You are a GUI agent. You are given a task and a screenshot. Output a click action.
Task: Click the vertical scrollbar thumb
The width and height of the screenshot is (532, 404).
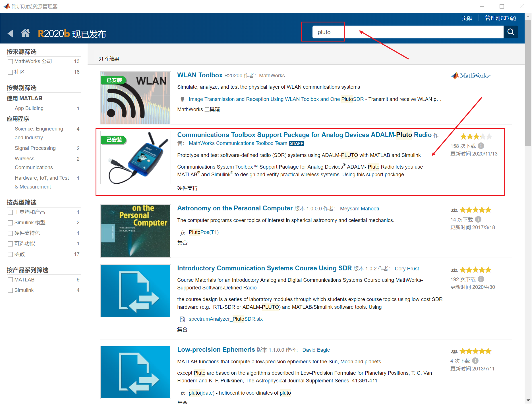528,82
